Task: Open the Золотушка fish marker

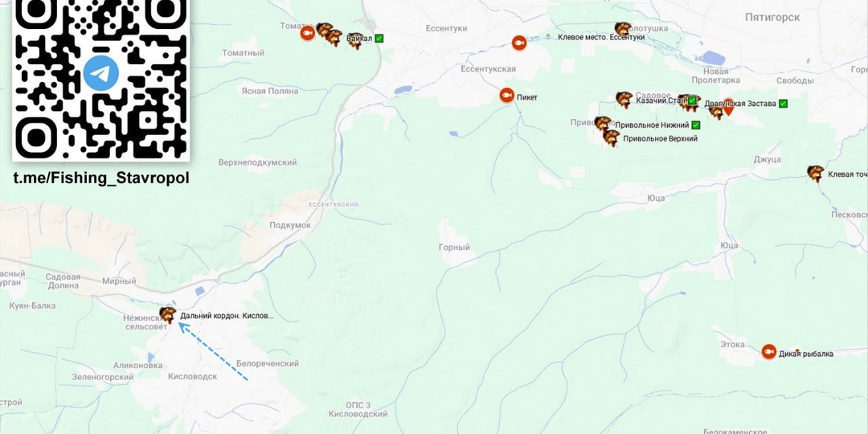Action: point(623,30)
